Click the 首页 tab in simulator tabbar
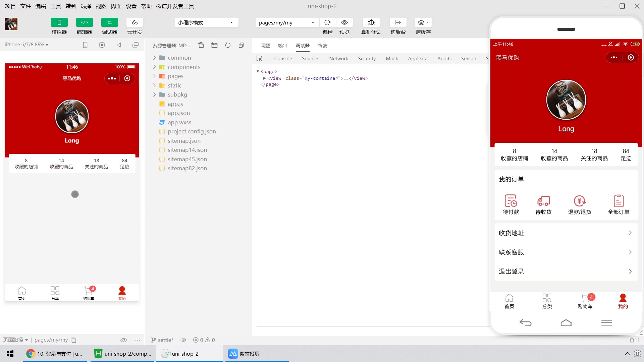The image size is (644, 362). (x=22, y=293)
